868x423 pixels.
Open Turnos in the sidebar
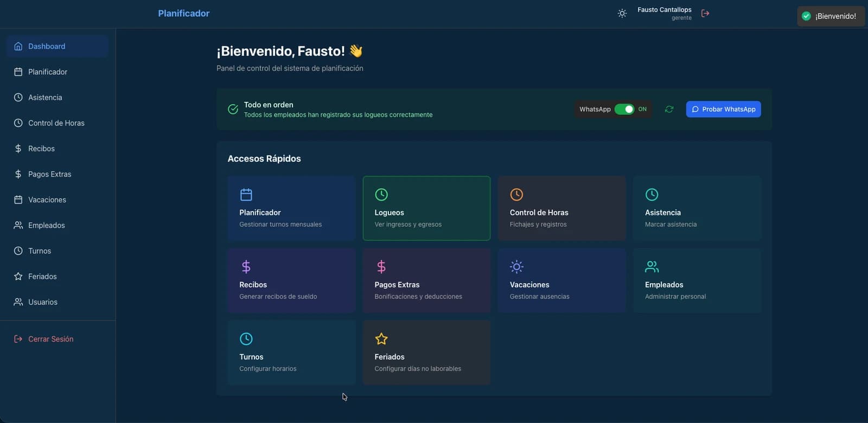click(x=58, y=251)
